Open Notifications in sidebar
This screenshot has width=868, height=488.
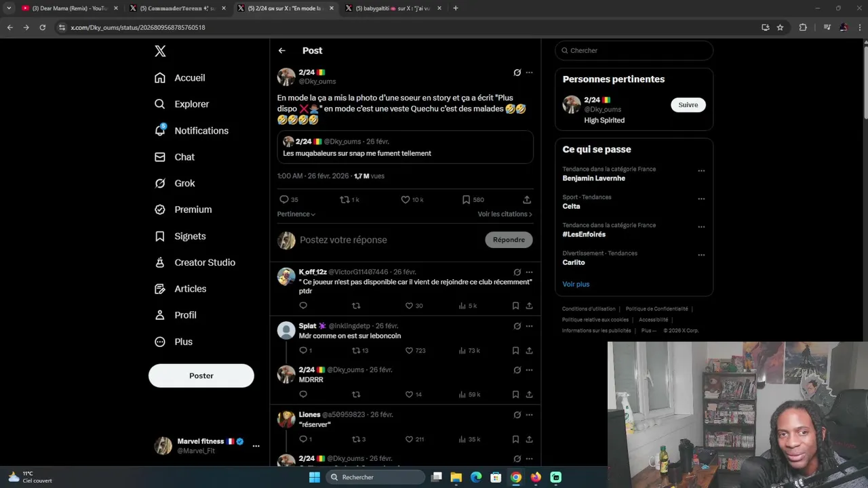click(x=191, y=131)
